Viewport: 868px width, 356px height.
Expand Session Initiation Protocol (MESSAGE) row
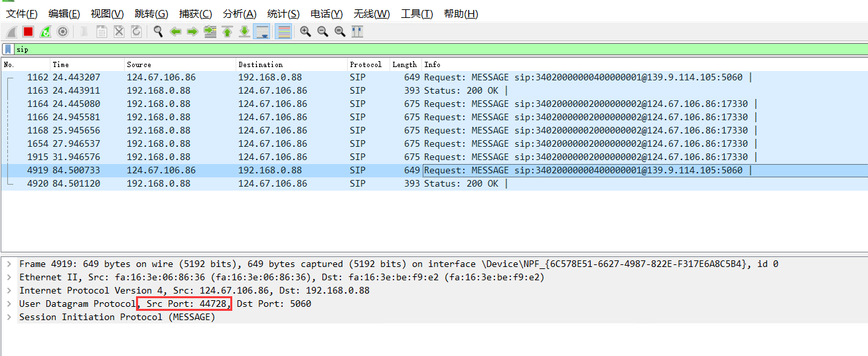tap(9, 317)
